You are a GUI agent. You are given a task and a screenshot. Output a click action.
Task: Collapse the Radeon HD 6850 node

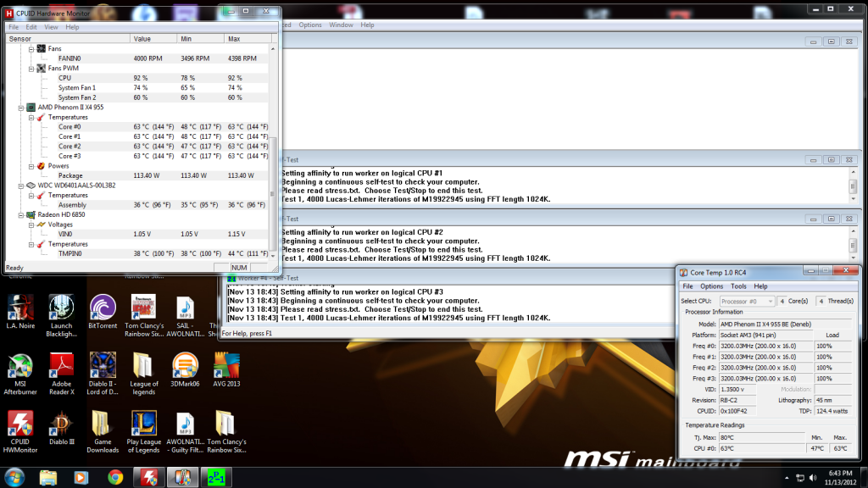tap(21, 215)
